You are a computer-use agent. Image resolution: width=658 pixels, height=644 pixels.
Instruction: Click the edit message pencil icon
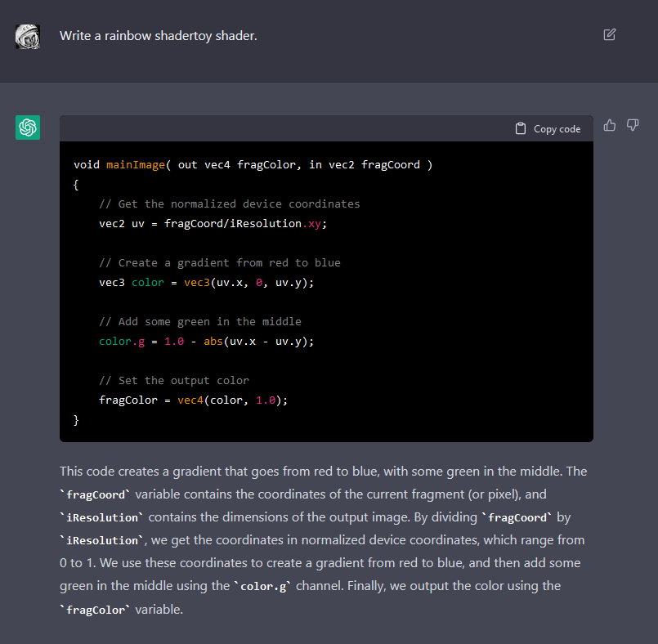(609, 34)
